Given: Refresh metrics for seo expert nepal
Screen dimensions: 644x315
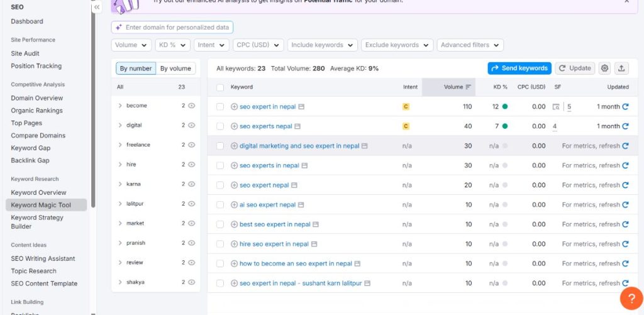Looking at the screenshot, I should [x=625, y=185].
